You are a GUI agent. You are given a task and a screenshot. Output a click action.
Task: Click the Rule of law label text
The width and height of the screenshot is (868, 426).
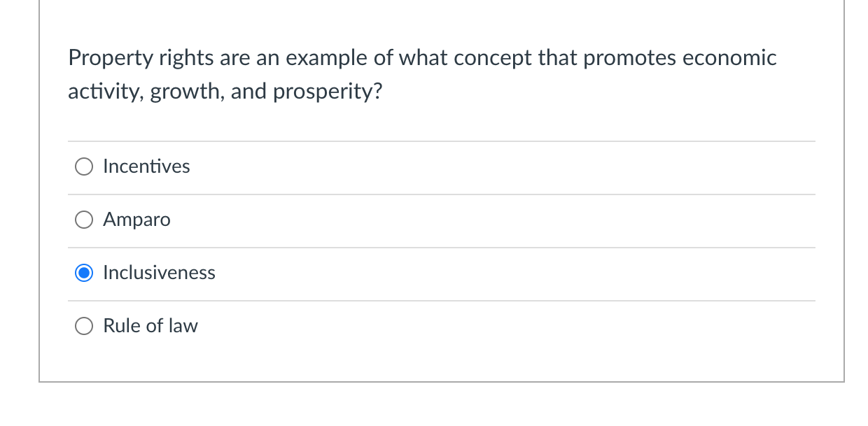pyautogui.click(x=150, y=326)
